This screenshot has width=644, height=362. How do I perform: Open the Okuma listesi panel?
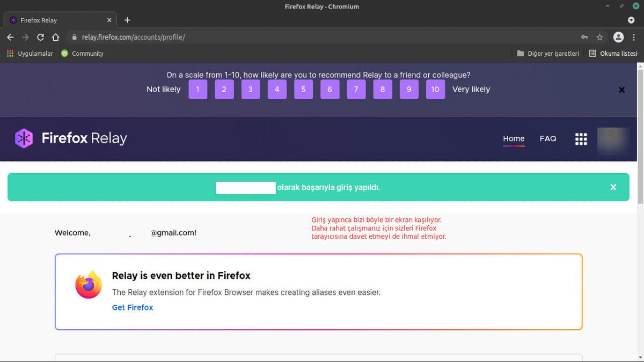613,53
